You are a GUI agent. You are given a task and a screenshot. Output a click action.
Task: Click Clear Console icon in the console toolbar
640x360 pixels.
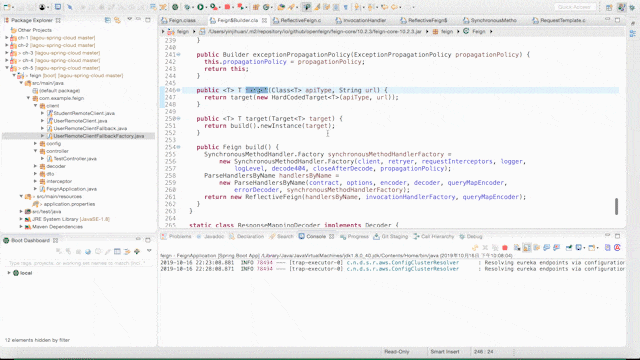[x=517, y=247]
